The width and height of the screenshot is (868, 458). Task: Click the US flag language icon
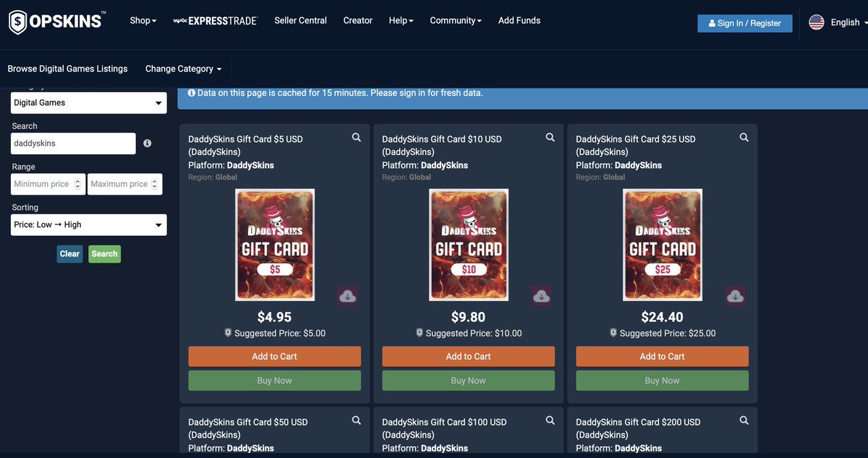[817, 22]
